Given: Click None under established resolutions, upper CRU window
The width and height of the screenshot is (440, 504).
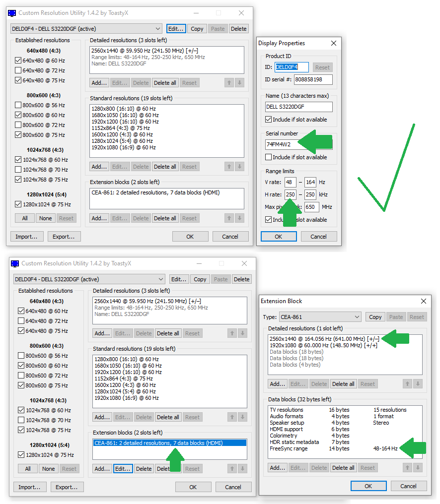Looking at the screenshot, I should 45,218.
